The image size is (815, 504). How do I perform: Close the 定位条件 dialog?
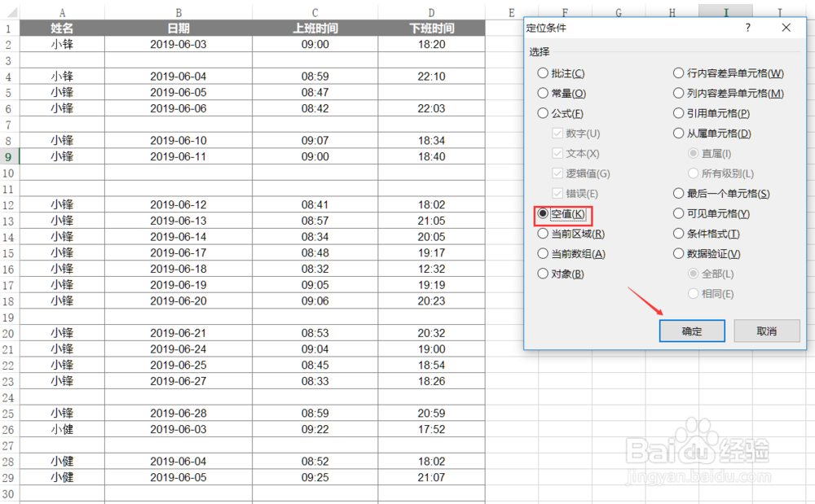(x=786, y=28)
